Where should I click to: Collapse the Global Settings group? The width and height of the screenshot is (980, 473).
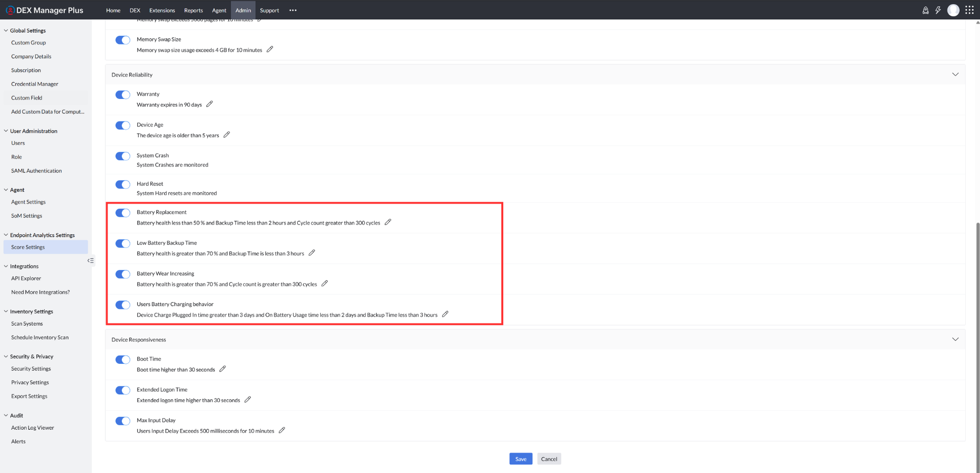click(x=6, y=31)
